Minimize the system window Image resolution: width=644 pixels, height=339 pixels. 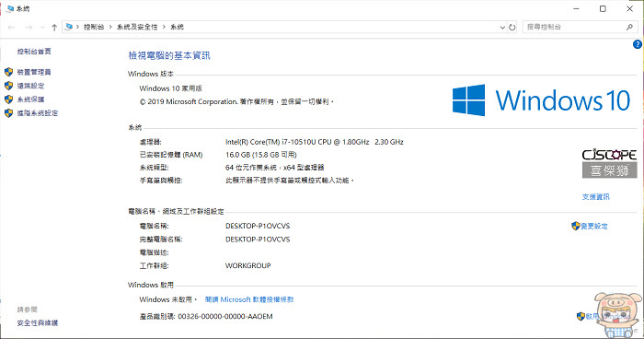click(576, 8)
